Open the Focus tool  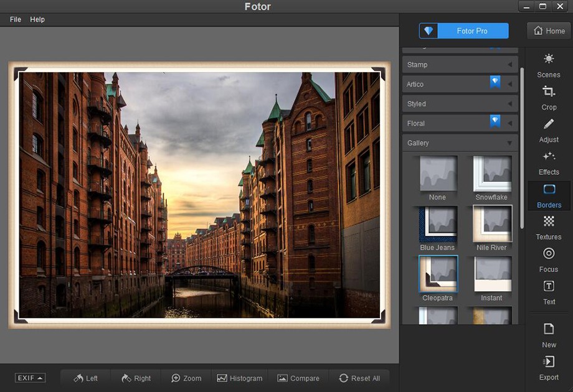(x=548, y=261)
